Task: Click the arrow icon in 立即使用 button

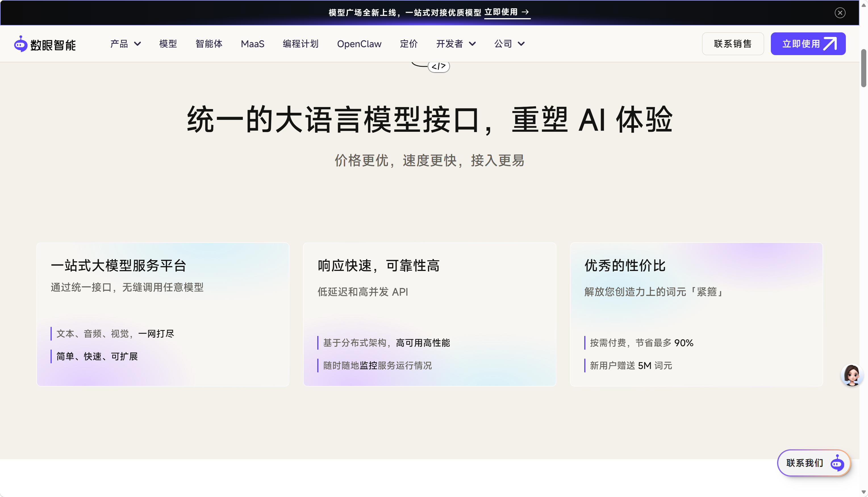Action: pyautogui.click(x=830, y=44)
